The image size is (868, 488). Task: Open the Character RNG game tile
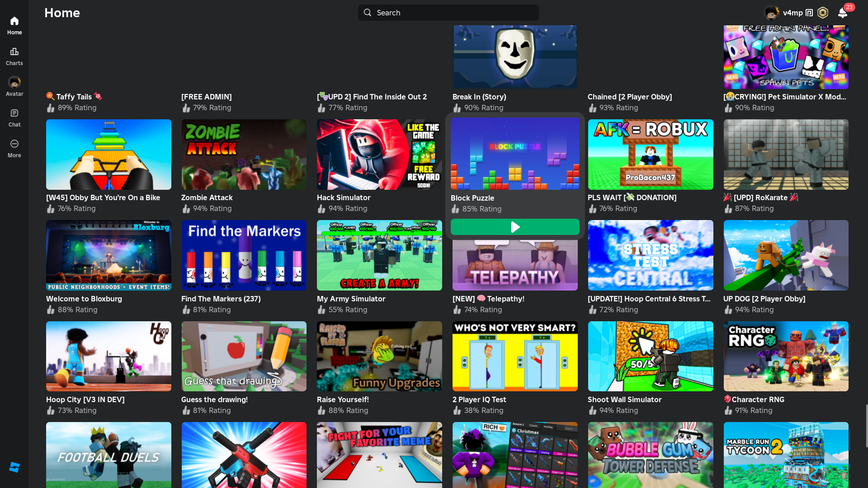coord(786,357)
